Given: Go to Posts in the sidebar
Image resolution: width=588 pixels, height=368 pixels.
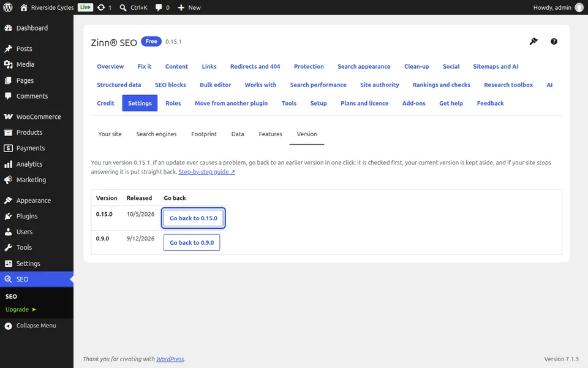Looking at the screenshot, I should tap(37, 48).
